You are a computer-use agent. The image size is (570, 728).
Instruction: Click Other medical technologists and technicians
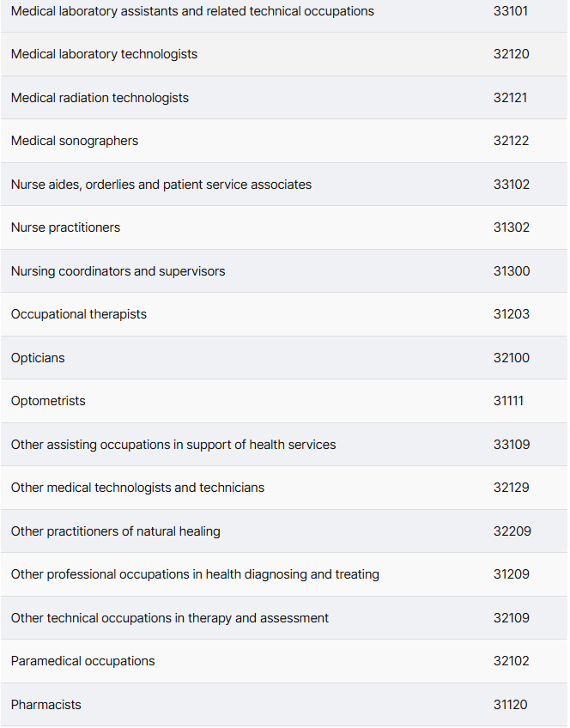click(138, 488)
